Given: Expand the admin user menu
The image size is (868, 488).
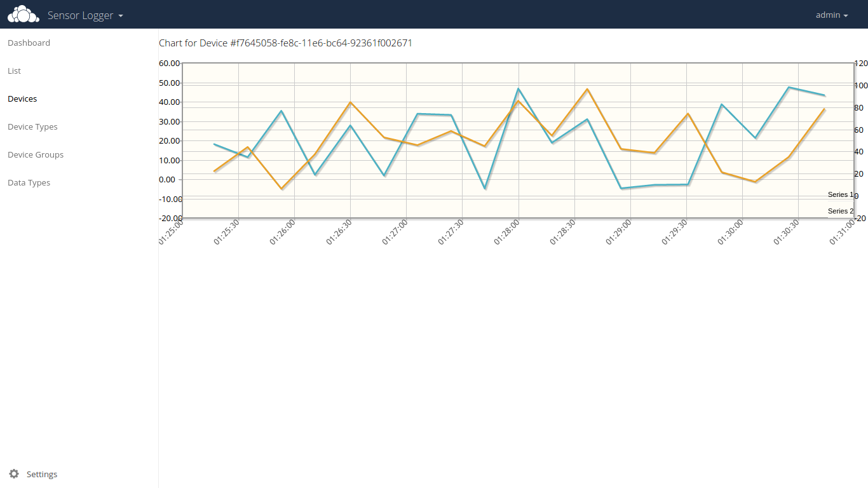Looking at the screenshot, I should click(831, 15).
